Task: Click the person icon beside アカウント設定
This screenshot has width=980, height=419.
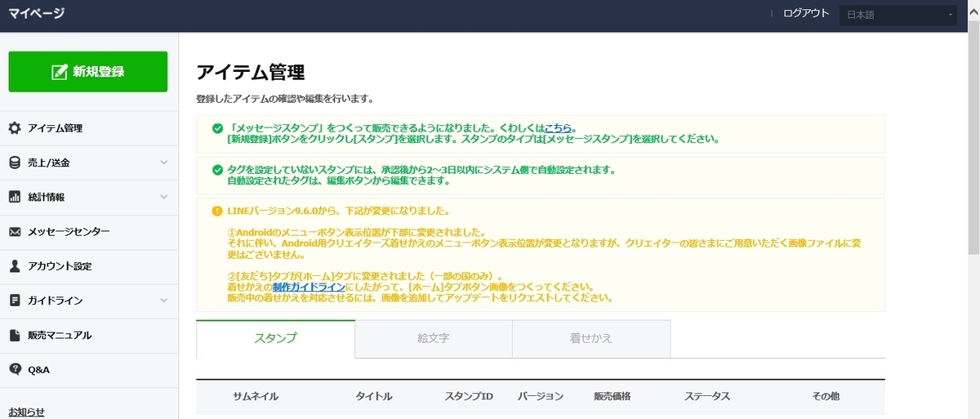Action: 15,266
